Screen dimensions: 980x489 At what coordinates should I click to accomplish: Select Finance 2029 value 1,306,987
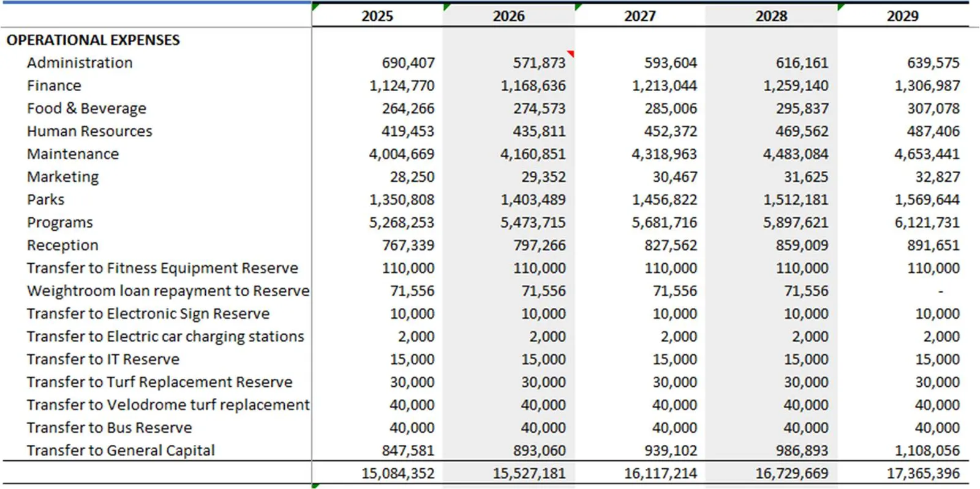927,86
